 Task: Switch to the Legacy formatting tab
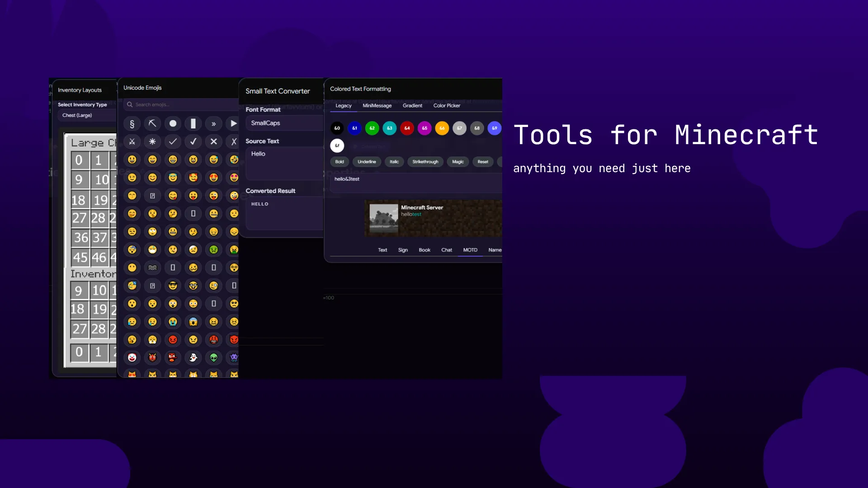click(x=344, y=106)
